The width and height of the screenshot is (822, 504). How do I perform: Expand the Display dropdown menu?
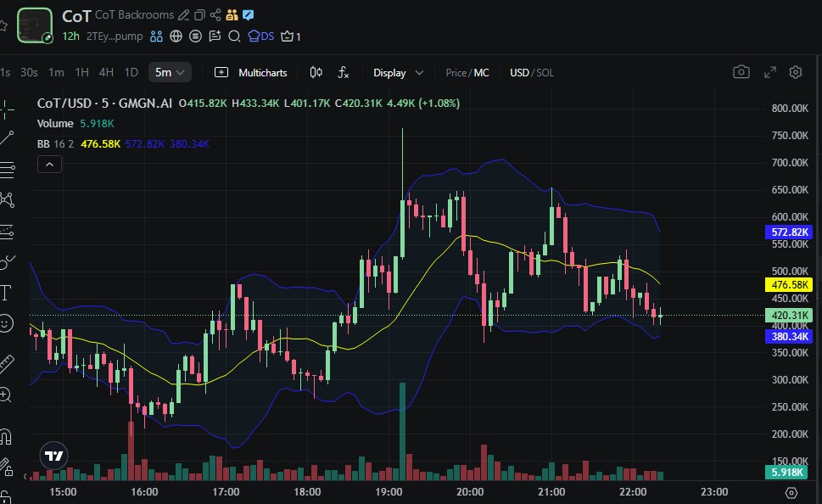(x=397, y=73)
